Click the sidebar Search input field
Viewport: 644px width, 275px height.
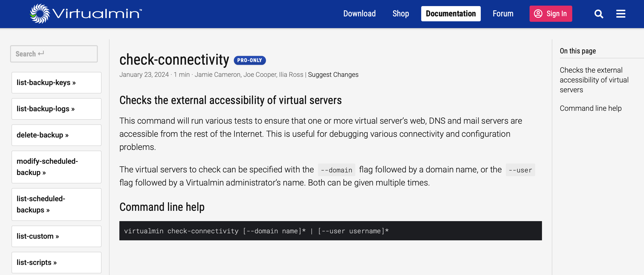pyautogui.click(x=54, y=54)
